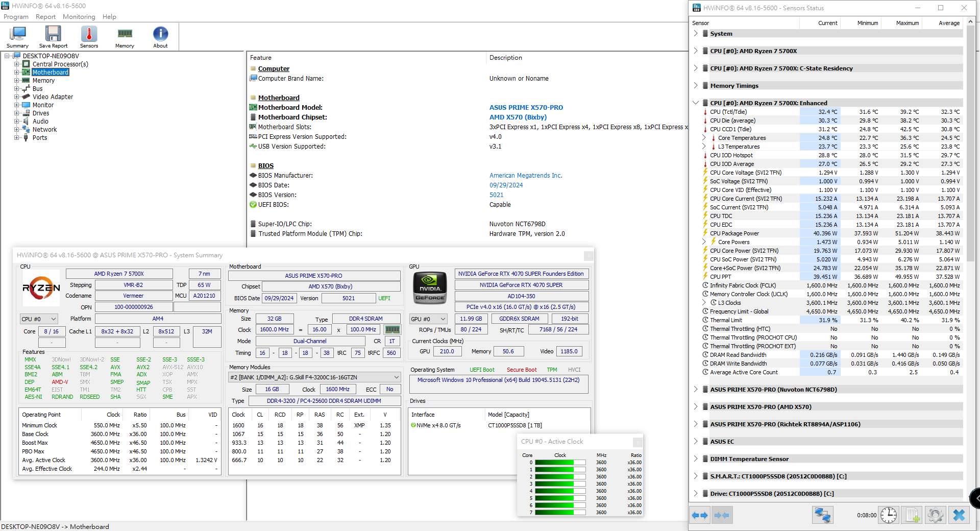Select Video Adapter tree node
980x531 pixels.
point(53,97)
